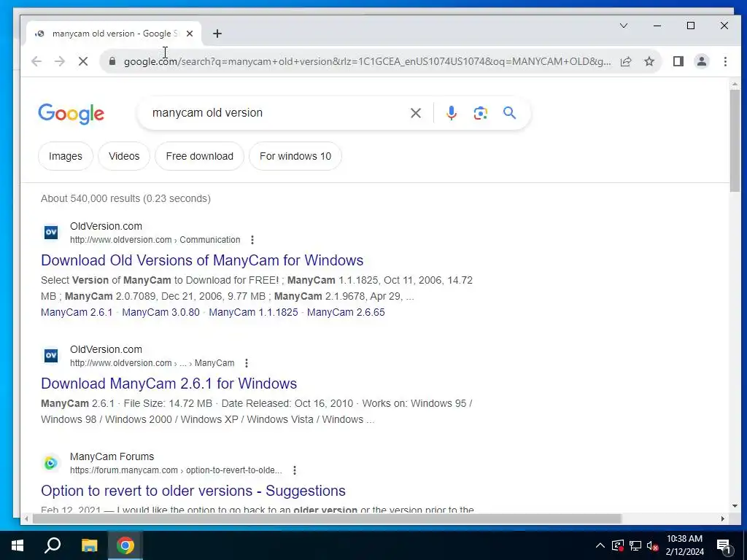Screen dimensions: 747x560
Task: Open more options for first OldVersion result
Action: [252, 240]
